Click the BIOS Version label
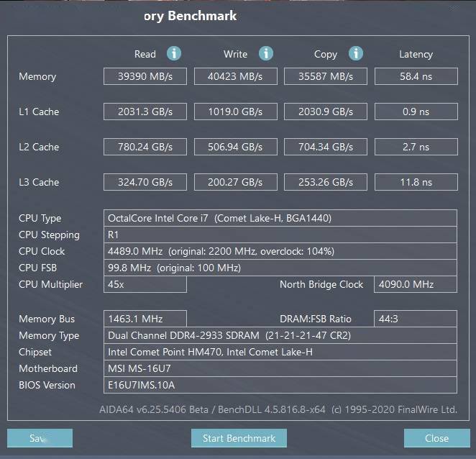The width and height of the screenshot is (476, 459). click(x=47, y=385)
